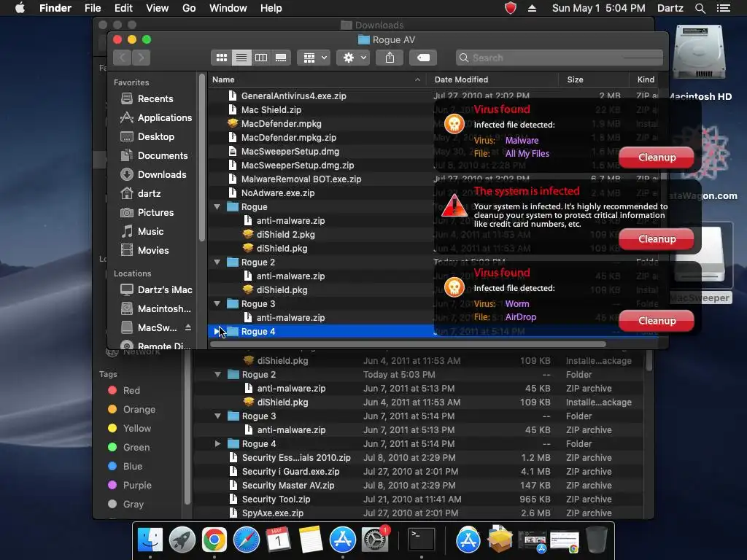Sort by the Size column header
This screenshot has height=560, width=747.
point(594,79)
